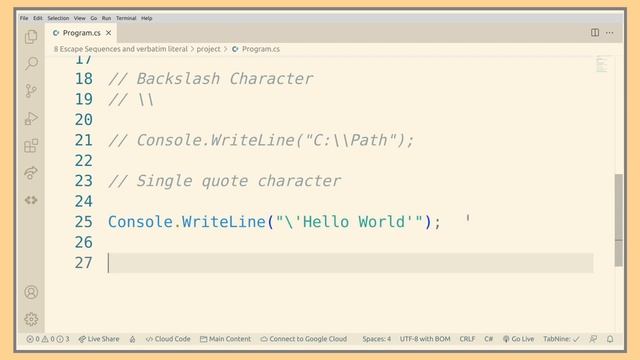Click line number 21 in gutter
Image resolution: width=640 pixels, height=360 pixels.
pos(83,140)
